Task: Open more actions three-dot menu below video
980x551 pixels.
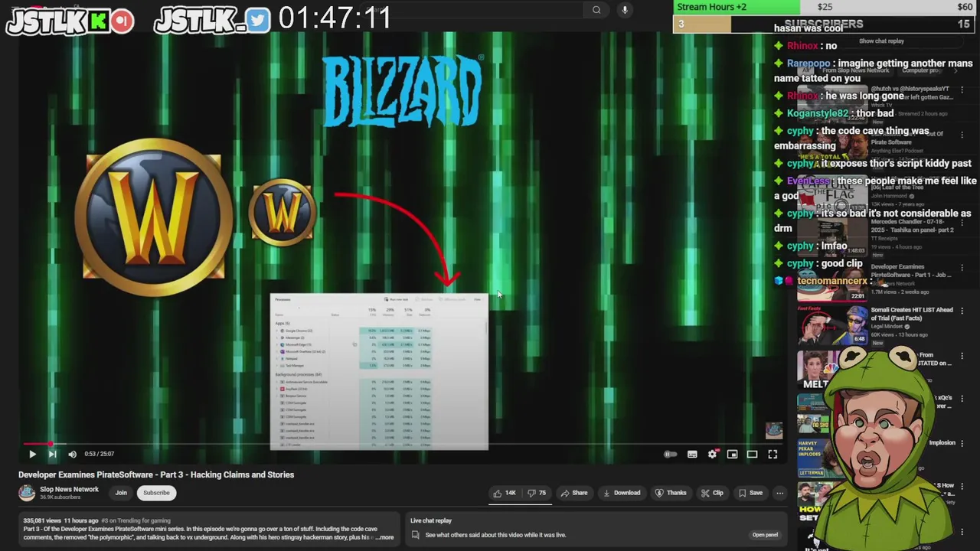Action: [x=779, y=493]
